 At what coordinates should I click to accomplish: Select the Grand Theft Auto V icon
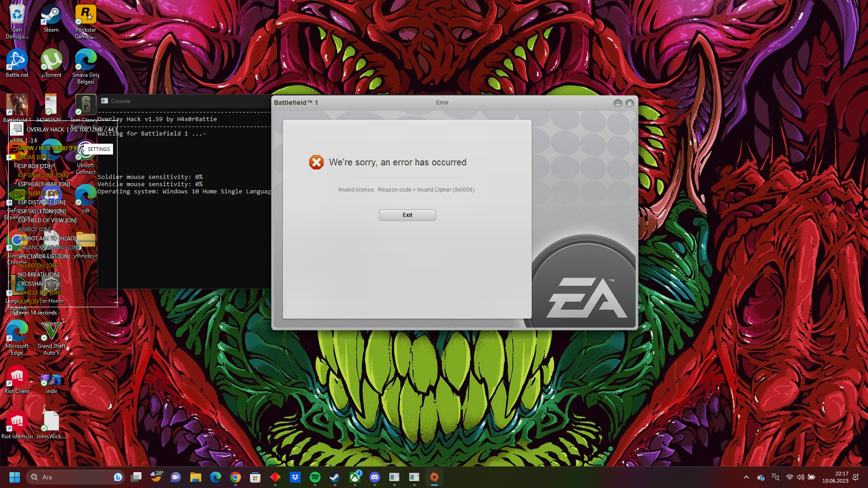coord(51,338)
